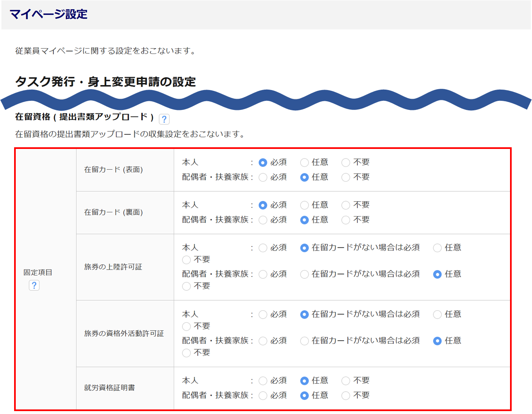Select 不要 for 就労資格証明書 配偶者・扶養家族
The image size is (532, 414).
tap(346, 396)
